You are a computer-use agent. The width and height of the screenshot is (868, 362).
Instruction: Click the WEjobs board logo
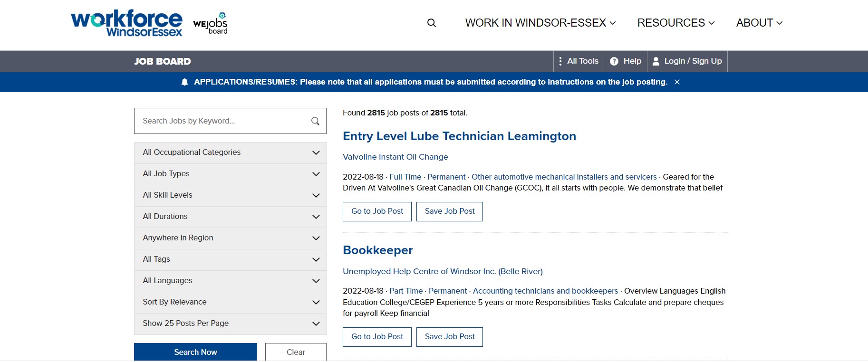pyautogui.click(x=210, y=23)
